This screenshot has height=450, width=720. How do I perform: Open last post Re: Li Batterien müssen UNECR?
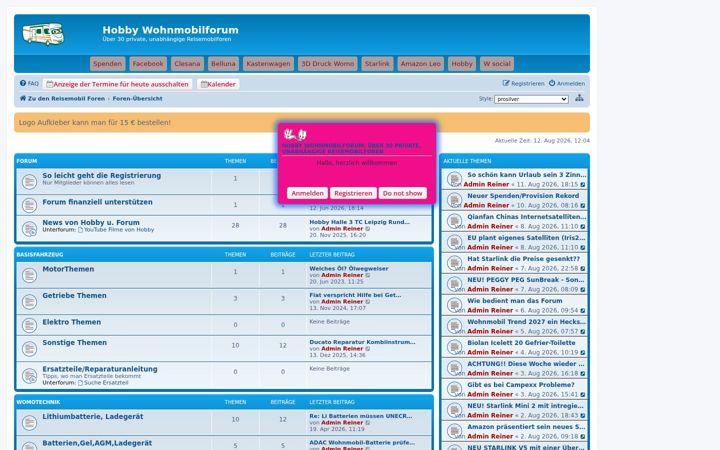click(x=360, y=416)
